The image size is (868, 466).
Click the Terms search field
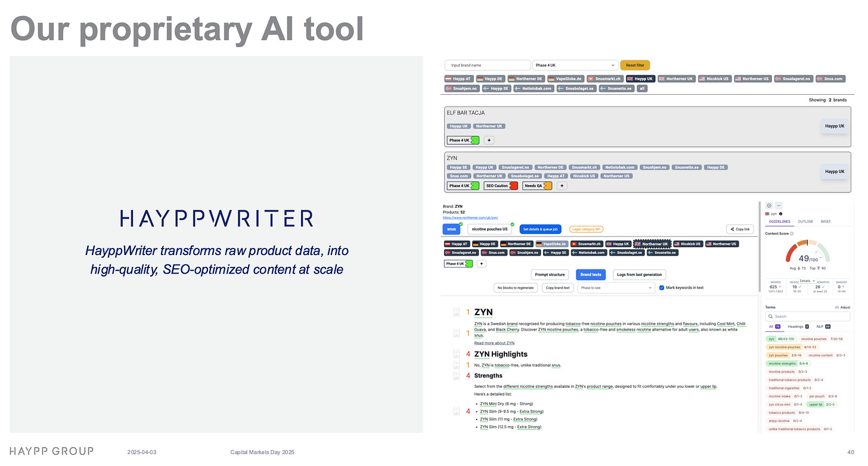[808, 316]
